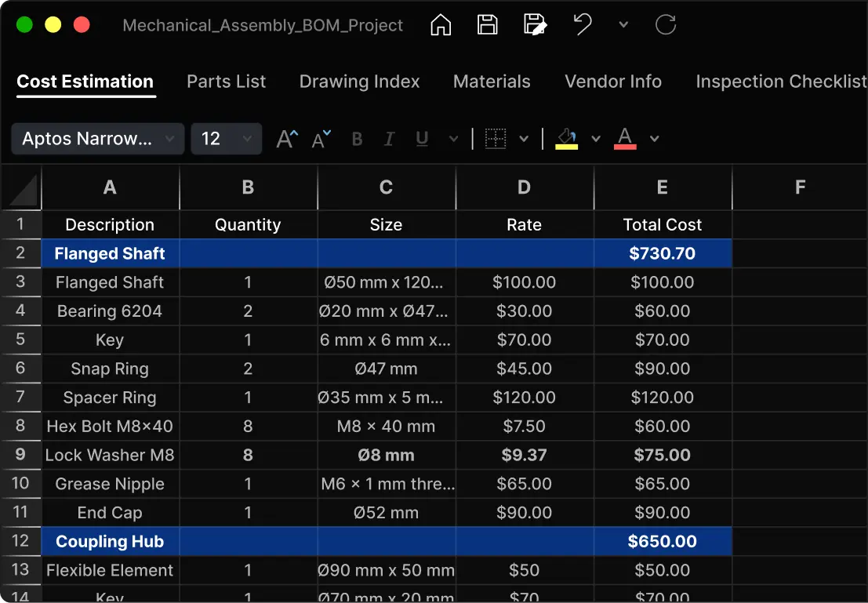
Task: Apply red font color
Action: [x=625, y=139]
